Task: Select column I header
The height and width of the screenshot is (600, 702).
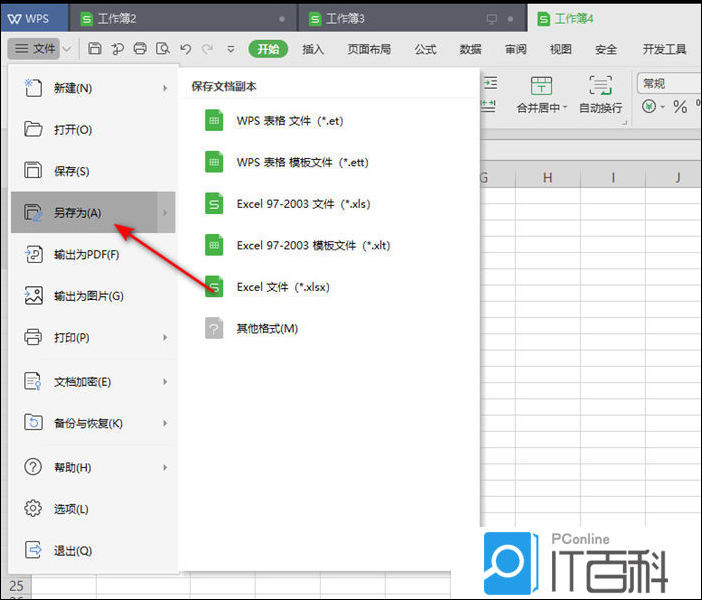Action: point(613,178)
